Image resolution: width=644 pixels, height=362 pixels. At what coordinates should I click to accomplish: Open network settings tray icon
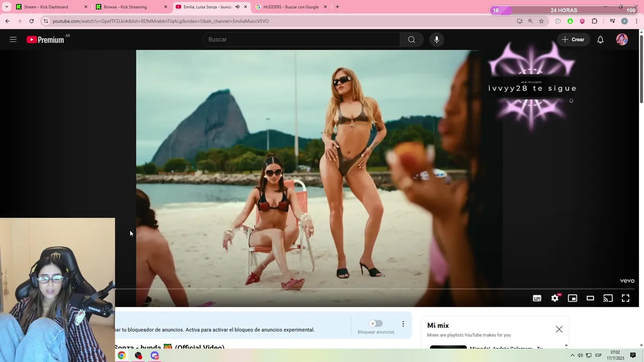coord(589,355)
